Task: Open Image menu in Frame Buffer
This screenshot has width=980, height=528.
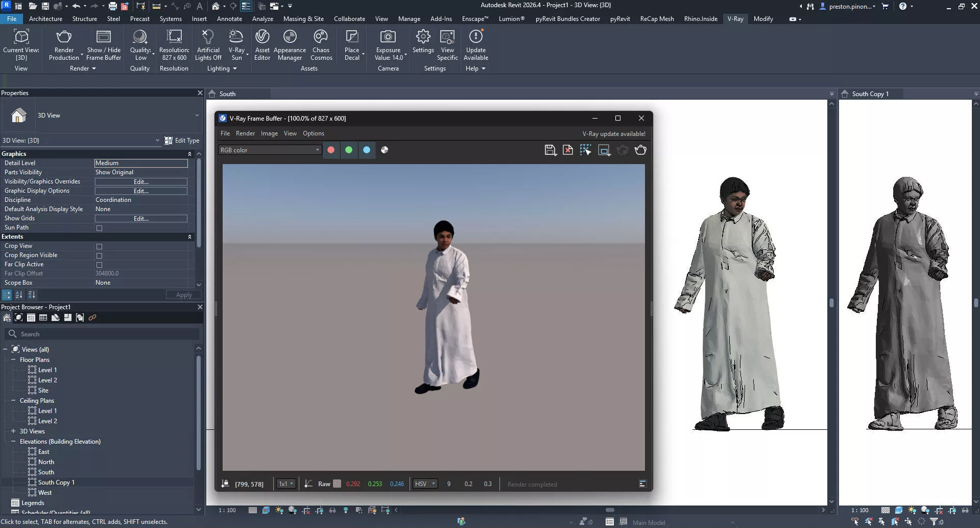Action: [269, 133]
